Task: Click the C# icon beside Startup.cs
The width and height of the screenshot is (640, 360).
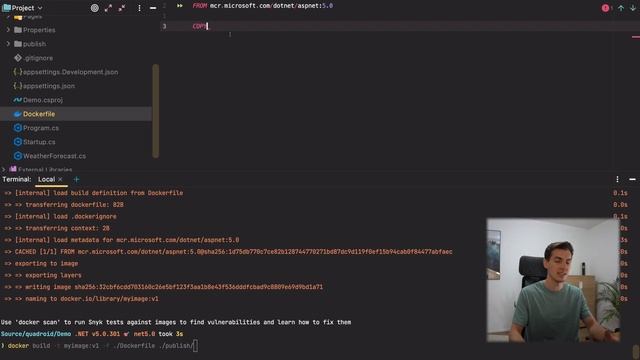Action: point(18,142)
